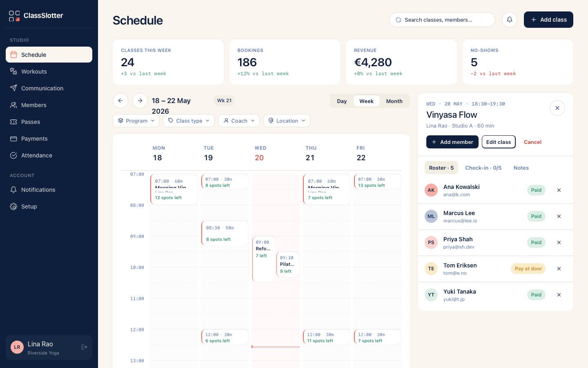The width and height of the screenshot is (588, 368).
Task: Remove Tom Eriksen from roster
Action: pyautogui.click(x=559, y=269)
